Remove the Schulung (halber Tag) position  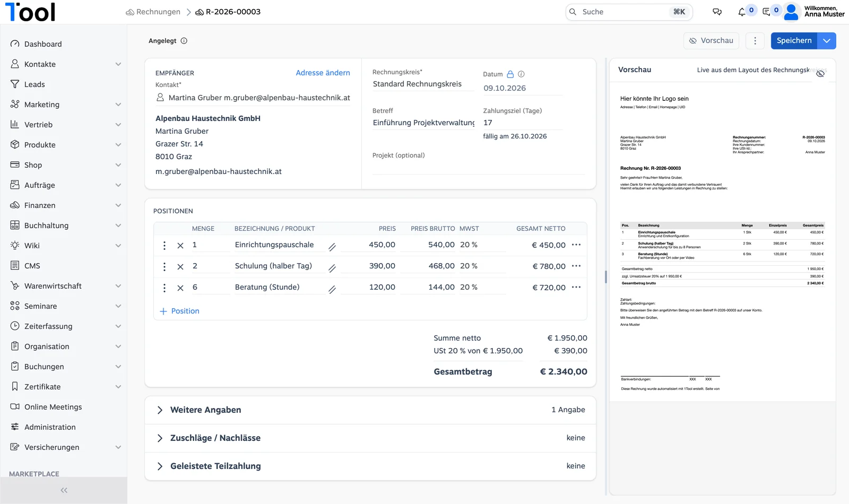pyautogui.click(x=180, y=267)
